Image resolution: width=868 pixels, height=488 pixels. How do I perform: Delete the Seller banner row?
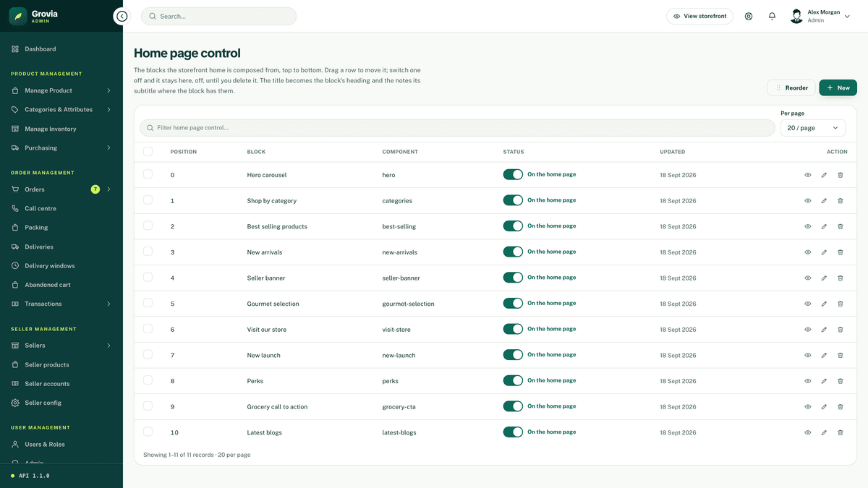tap(840, 278)
